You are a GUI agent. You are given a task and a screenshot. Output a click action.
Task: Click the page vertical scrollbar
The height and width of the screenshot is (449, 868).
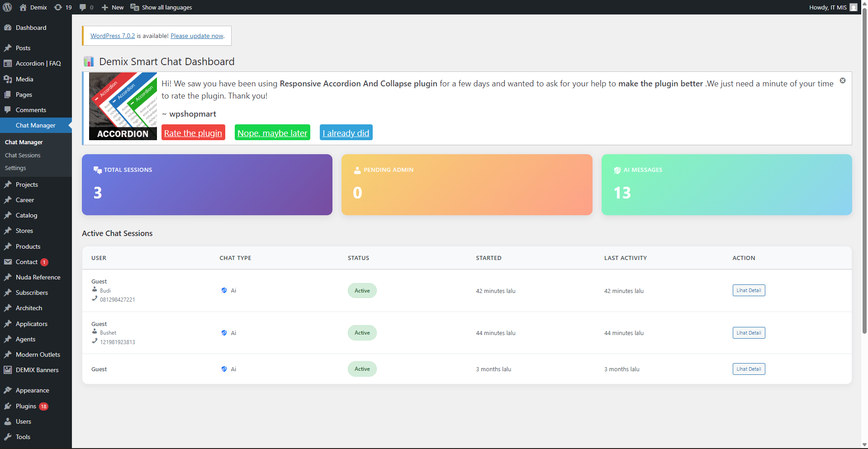point(864,172)
